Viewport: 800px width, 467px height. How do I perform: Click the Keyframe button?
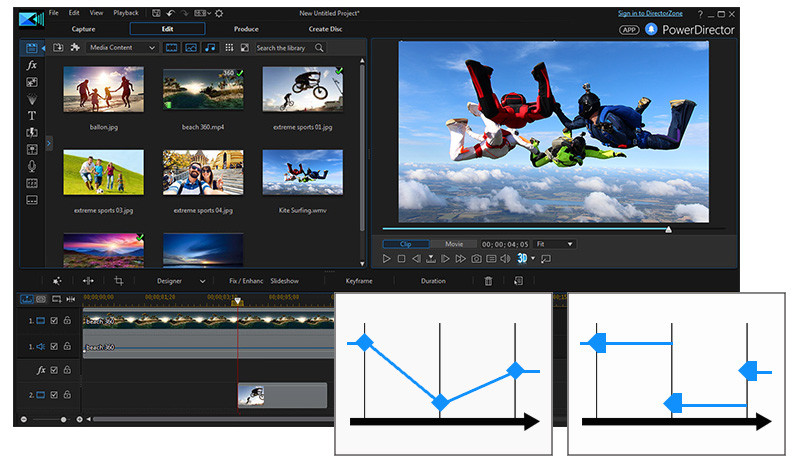click(359, 281)
